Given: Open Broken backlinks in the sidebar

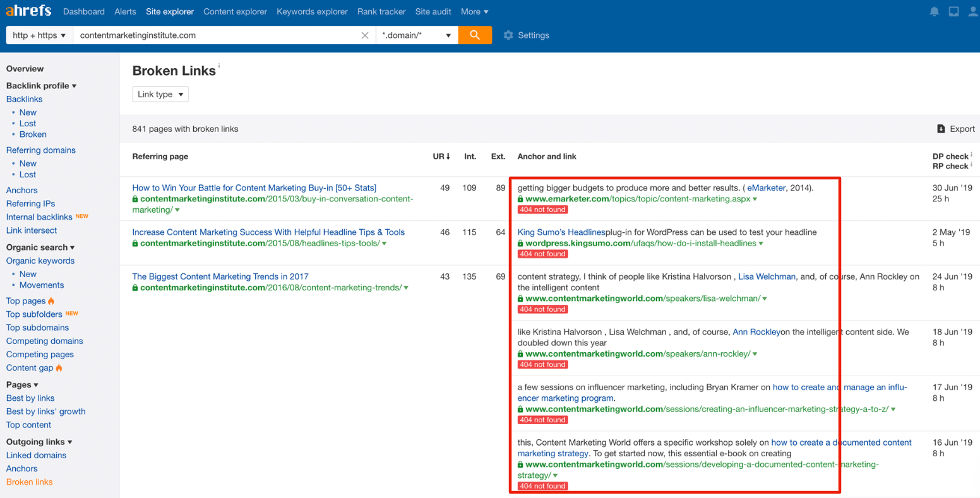Looking at the screenshot, I should pyautogui.click(x=33, y=134).
